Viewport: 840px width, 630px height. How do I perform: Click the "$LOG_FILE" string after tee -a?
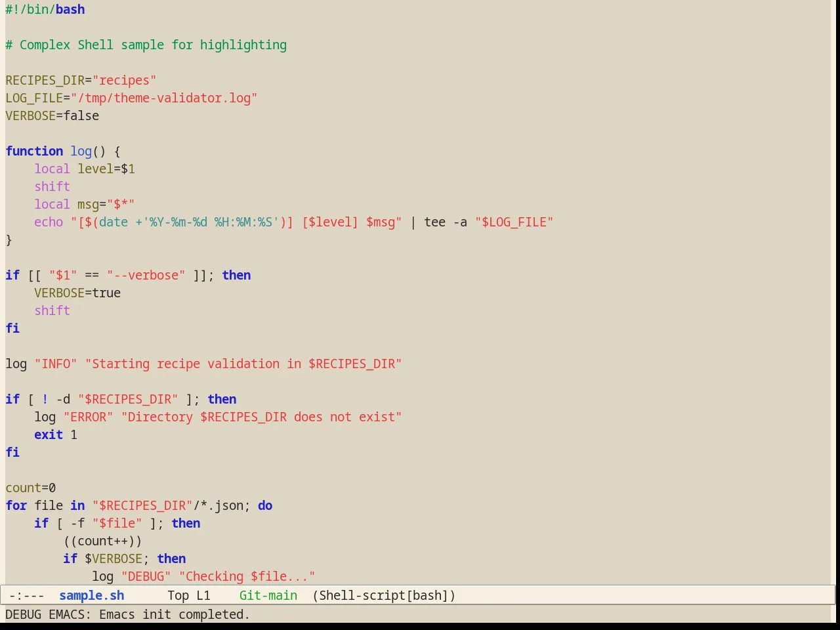point(514,222)
